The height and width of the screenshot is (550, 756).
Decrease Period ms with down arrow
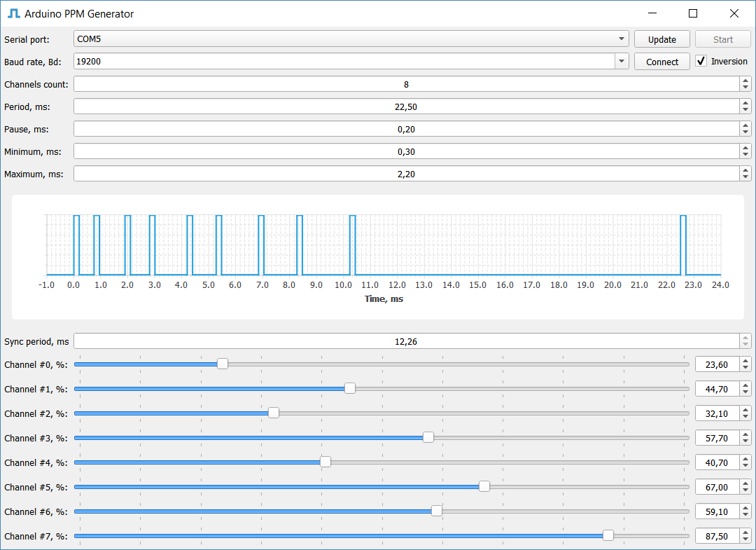[745, 110]
